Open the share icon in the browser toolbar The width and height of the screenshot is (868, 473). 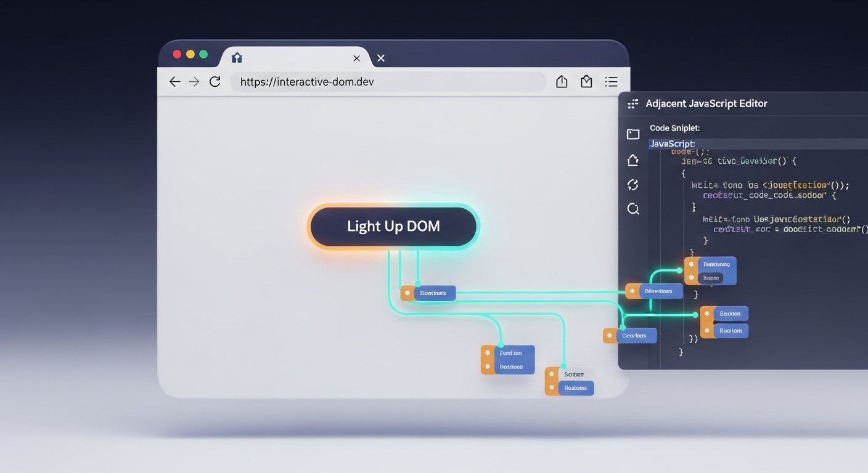[562, 82]
